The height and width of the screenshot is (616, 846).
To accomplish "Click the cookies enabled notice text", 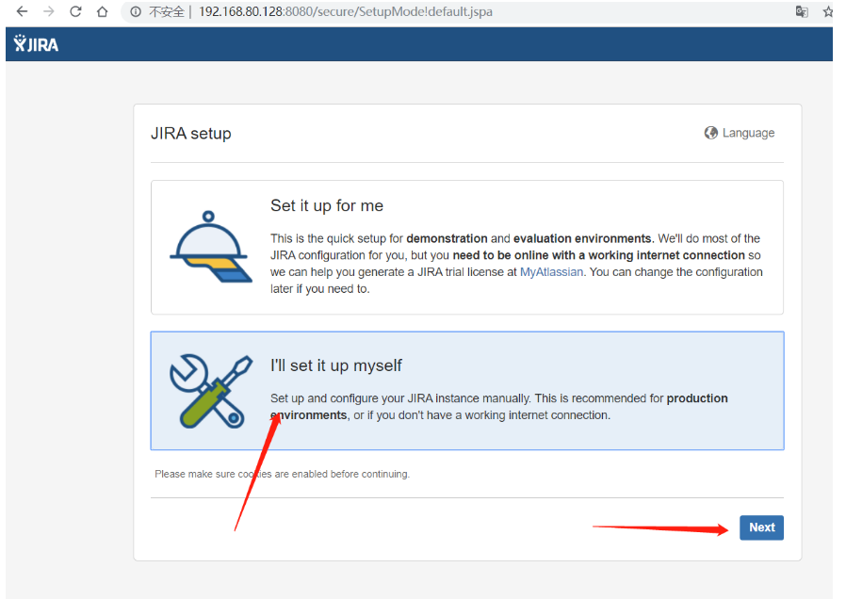I will pos(283,474).
